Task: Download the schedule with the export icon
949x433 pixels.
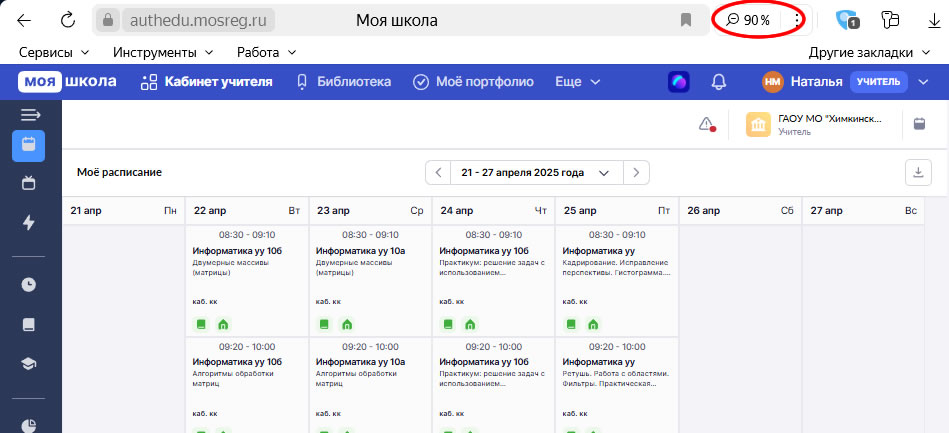Action: tap(918, 173)
